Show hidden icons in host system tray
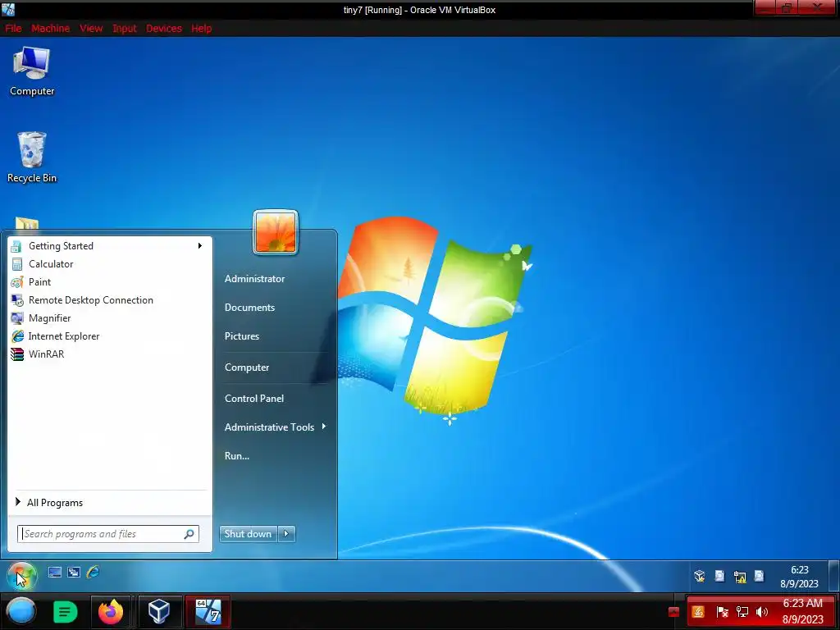This screenshot has width=840, height=630. click(x=674, y=612)
